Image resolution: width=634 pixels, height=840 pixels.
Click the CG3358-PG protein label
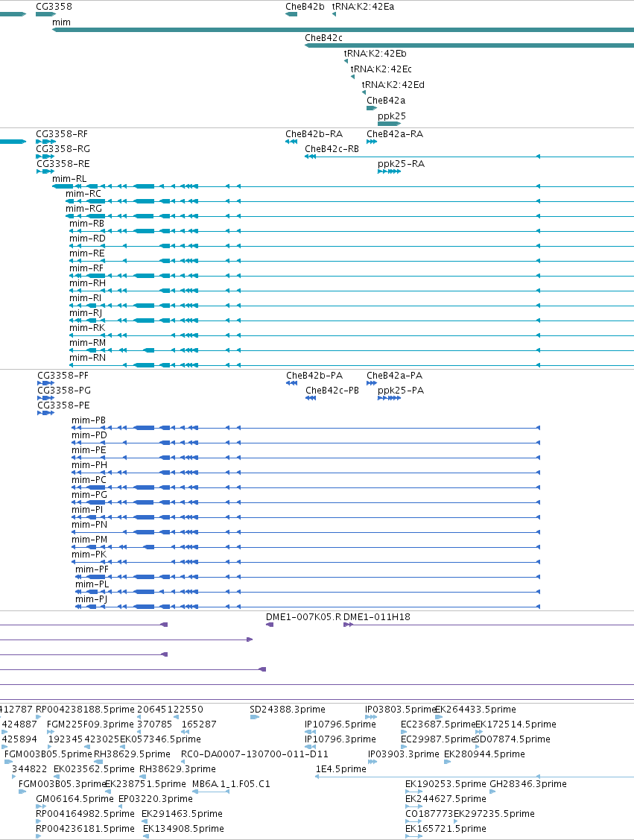click(x=64, y=391)
